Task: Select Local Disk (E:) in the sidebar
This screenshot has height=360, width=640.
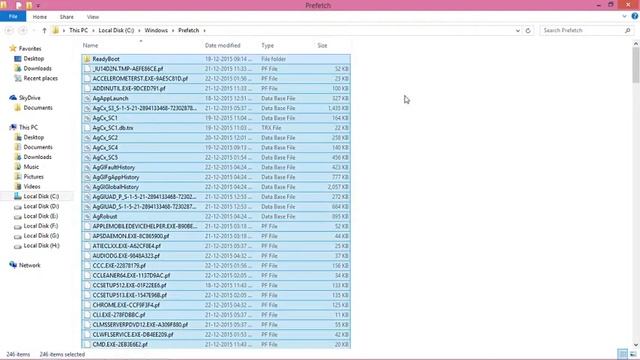Action: click(40, 216)
